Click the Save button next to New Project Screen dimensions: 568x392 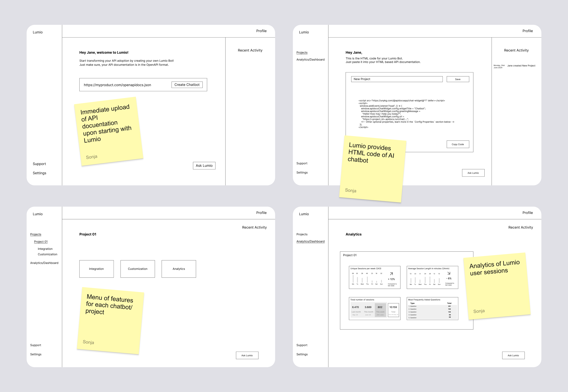coord(458,79)
